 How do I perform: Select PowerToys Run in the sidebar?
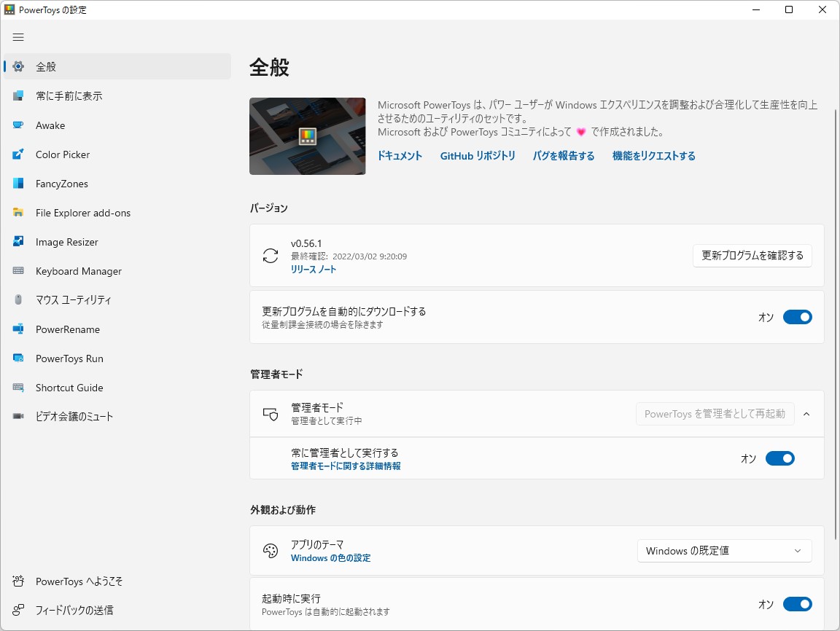(x=117, y=358)
